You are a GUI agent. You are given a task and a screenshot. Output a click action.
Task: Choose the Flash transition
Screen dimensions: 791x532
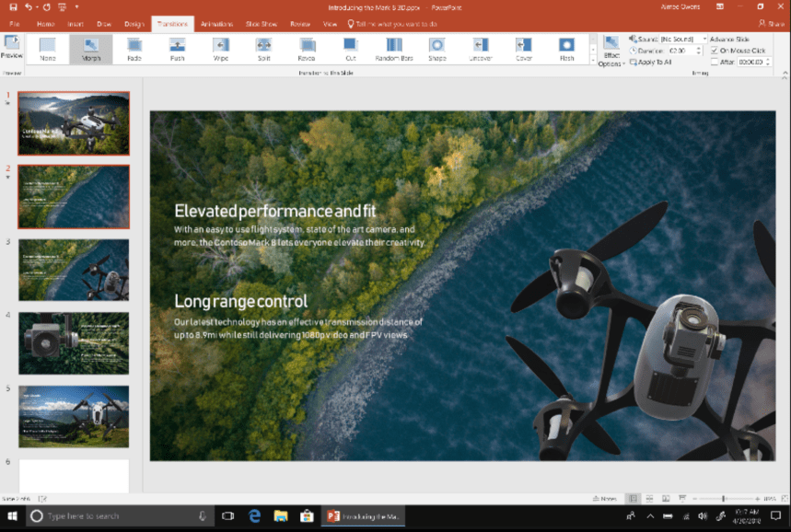[565, 51]
